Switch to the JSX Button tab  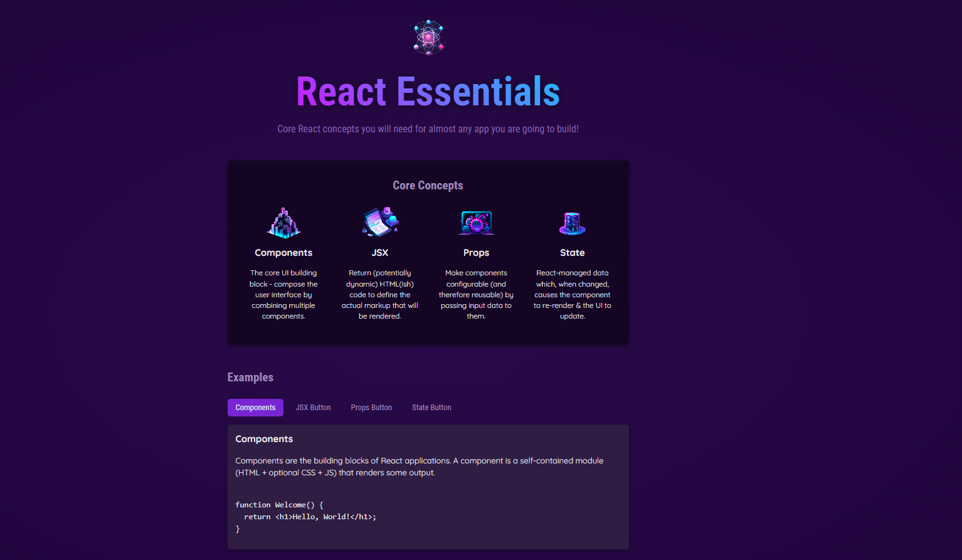pos(313,408)
